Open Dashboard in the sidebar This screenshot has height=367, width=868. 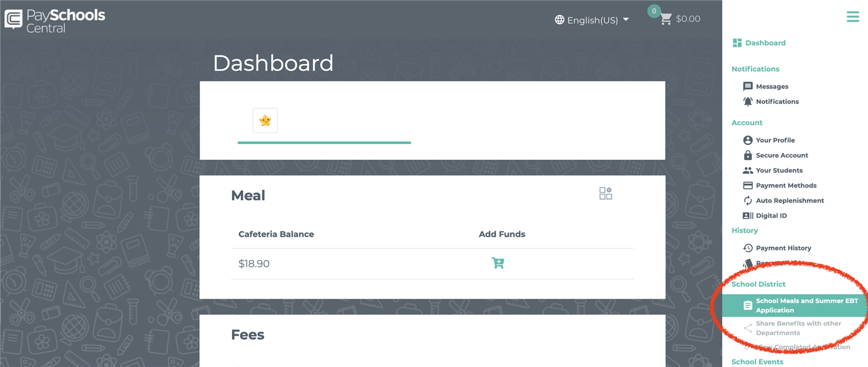[x=759, y=43]
